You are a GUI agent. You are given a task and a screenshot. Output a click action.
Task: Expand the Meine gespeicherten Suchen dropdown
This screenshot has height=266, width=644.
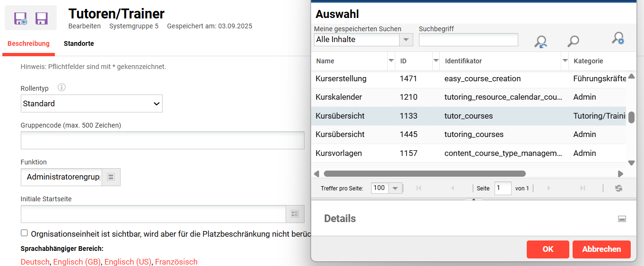(x=406, y=40)
